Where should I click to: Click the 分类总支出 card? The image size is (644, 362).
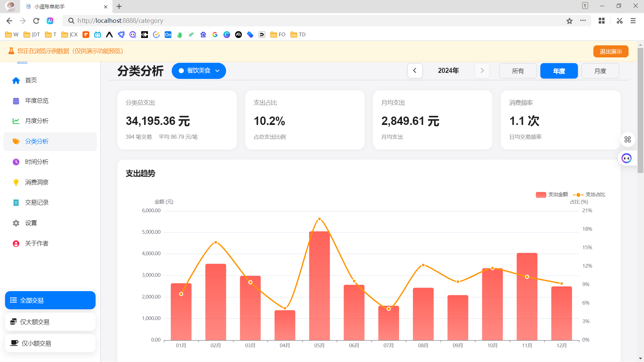[177, 120]
